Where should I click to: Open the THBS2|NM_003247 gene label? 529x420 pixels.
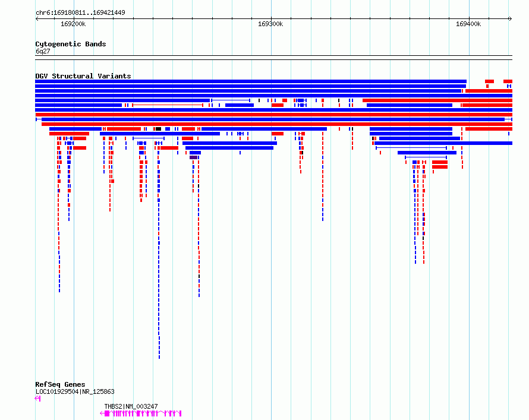(x=131, y=406)
